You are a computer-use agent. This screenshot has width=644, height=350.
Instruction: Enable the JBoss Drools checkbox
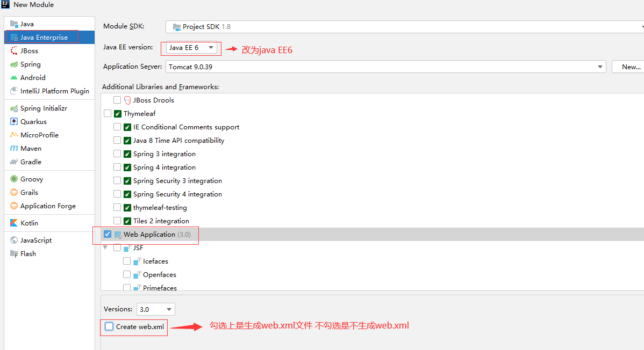tap(117, 100)
